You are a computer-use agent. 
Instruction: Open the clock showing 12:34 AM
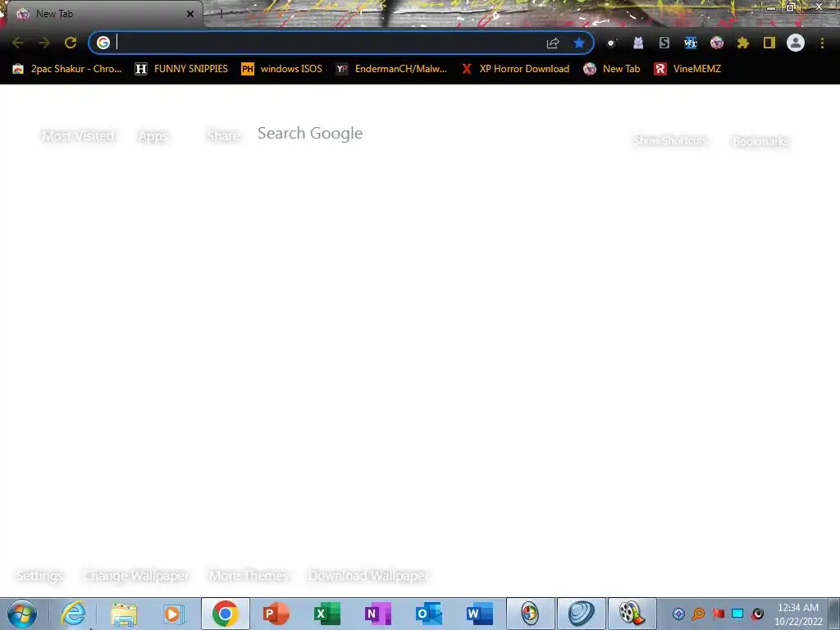(798, 614)
